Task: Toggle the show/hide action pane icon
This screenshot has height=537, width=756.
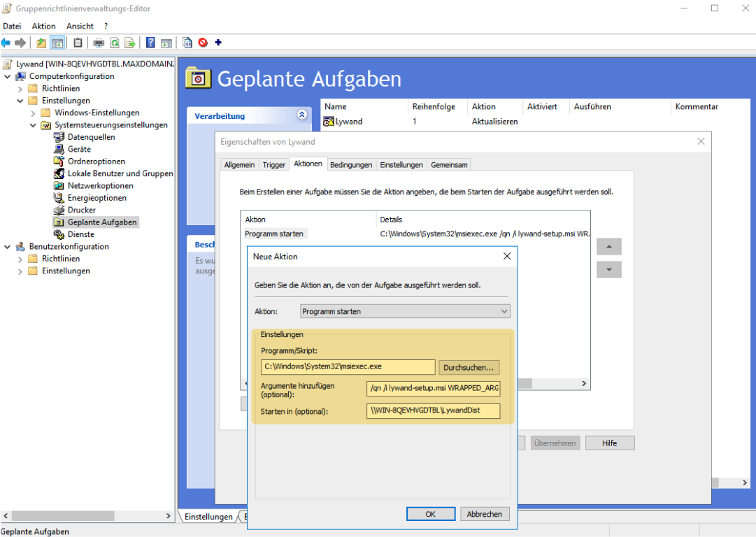Action: (x=166, y=43)
